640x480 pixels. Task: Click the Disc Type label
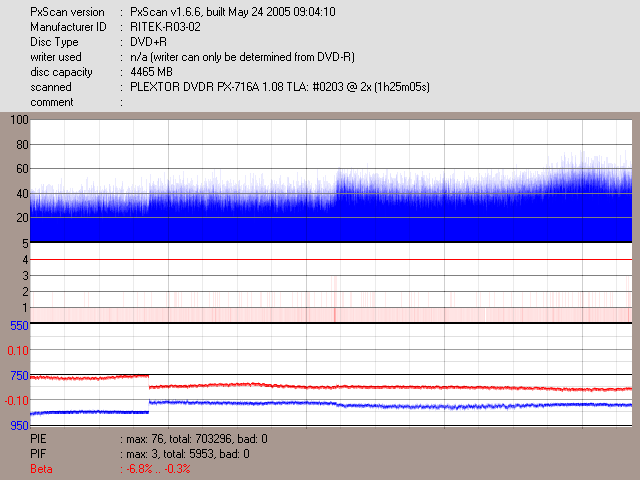click(x=54, y=42)
